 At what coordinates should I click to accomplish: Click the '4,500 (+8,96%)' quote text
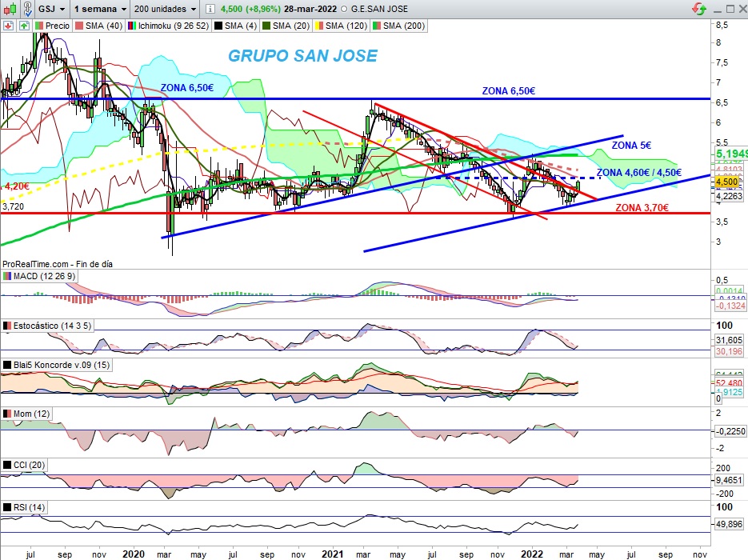[250, 9]
